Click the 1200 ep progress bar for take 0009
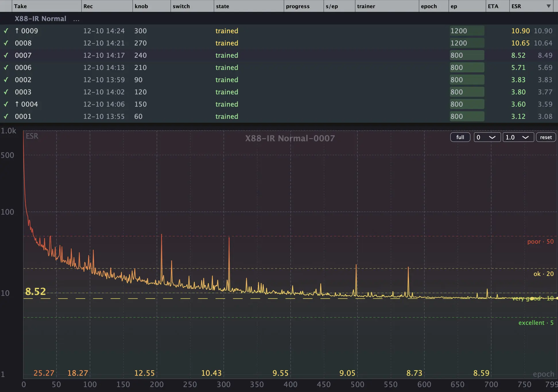Viewport: 558px width, 392px height. (467, 31)
